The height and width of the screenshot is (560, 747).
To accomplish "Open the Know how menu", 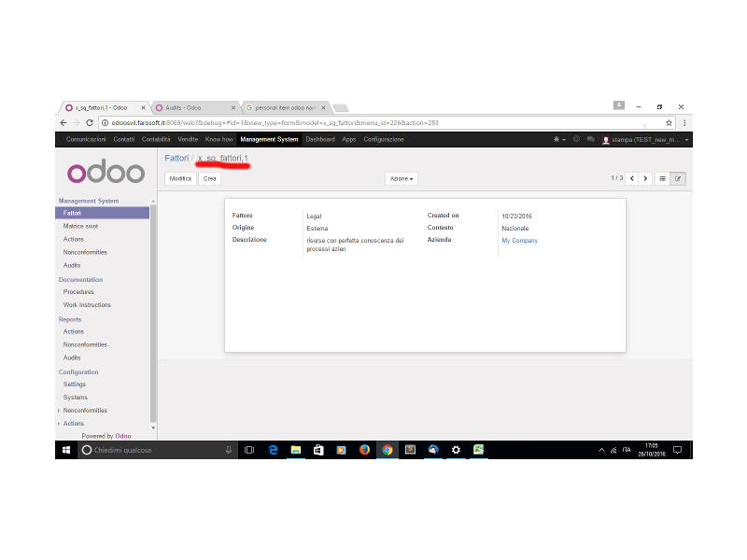I will 219,139.
